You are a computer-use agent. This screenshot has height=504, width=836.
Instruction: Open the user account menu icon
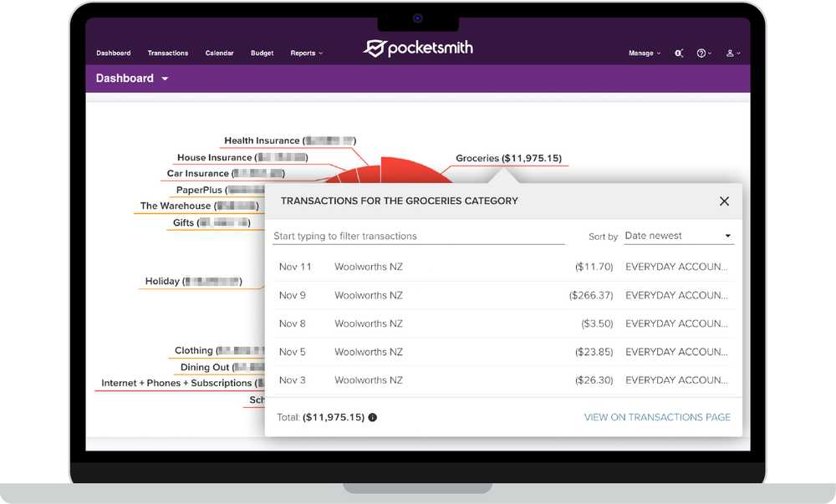coord(733,53)
